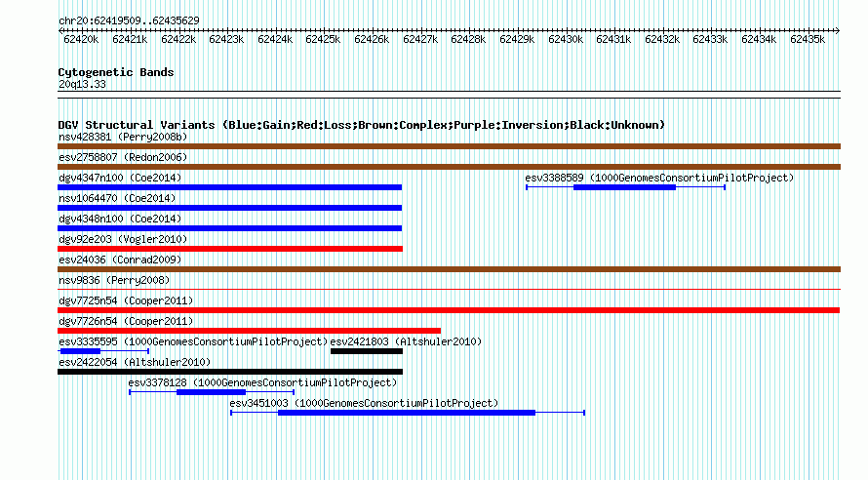Screen dimensions: 868x480
Task: Open the dgv7725n54 (Cooper2011) label
Action: pyautogui.click(x=126, y=300)
